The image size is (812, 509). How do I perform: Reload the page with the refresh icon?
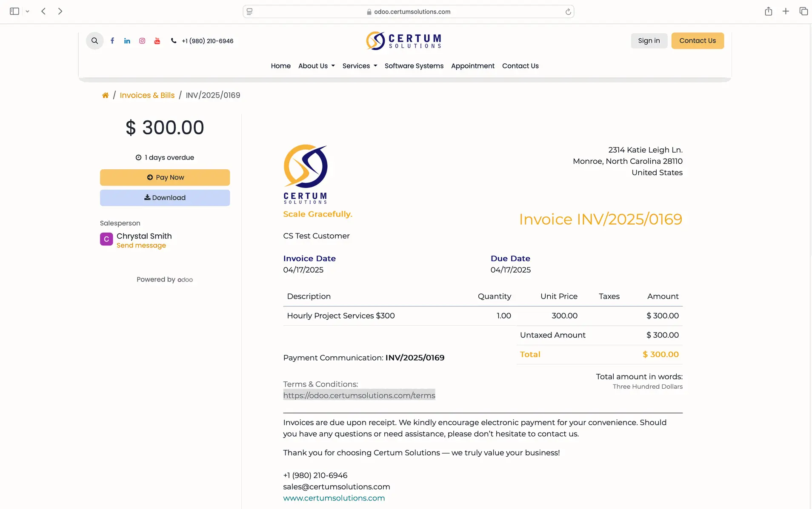(568, 11)
